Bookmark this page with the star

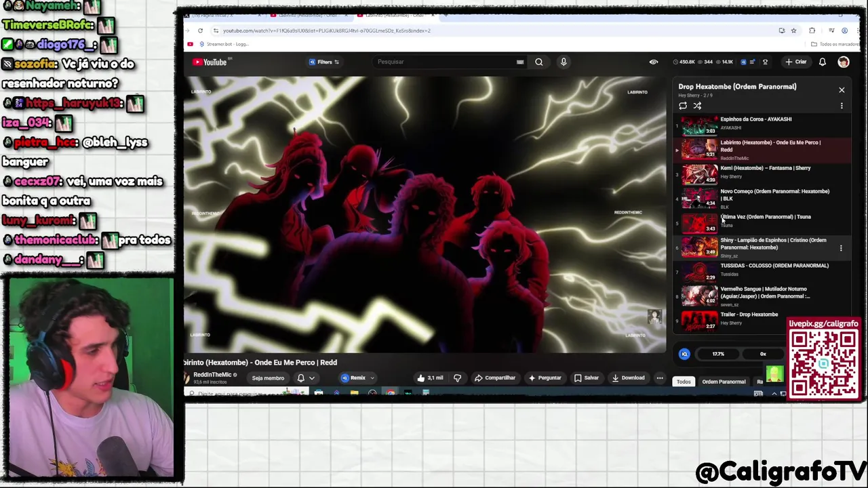(793, 30)
